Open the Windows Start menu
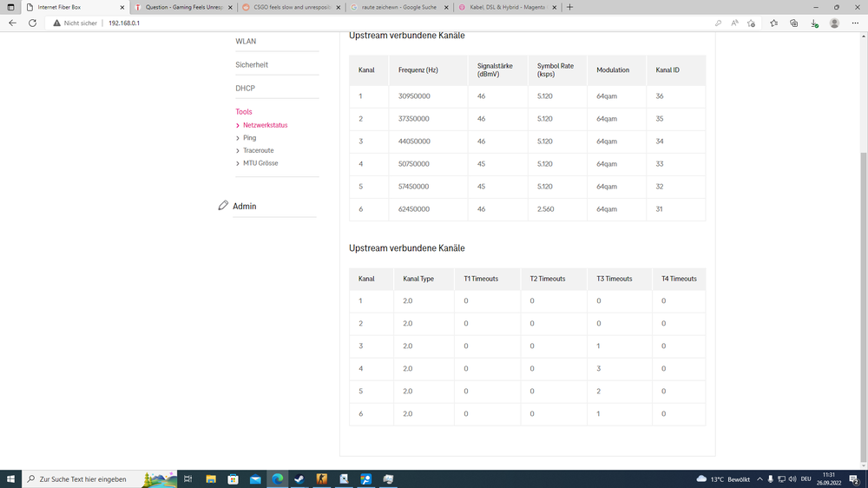Viewport: 868px width, 488px height. point(10,479)
